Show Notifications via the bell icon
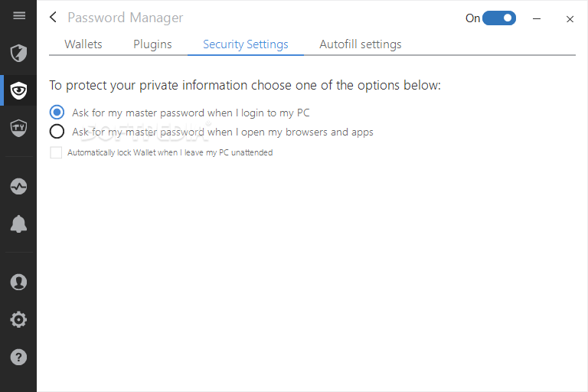This screenshot has width=588, height=392. (x=18, y=224)
